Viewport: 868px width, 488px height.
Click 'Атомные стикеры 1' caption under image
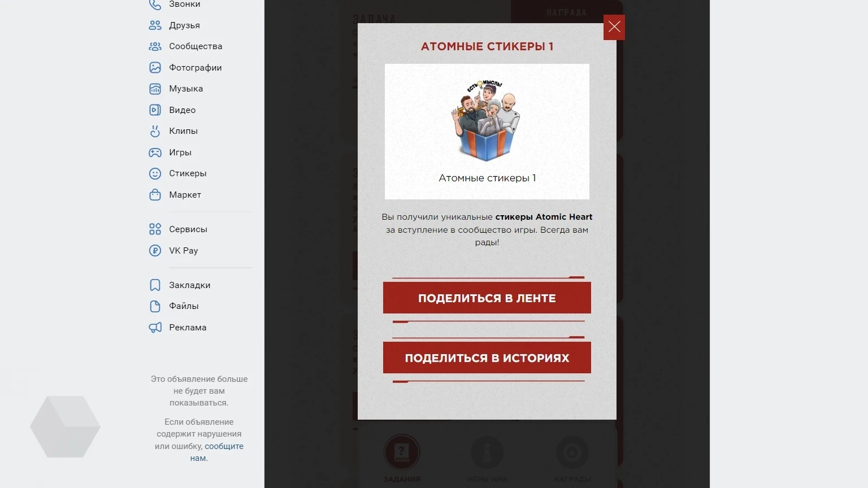coord(487,178)
